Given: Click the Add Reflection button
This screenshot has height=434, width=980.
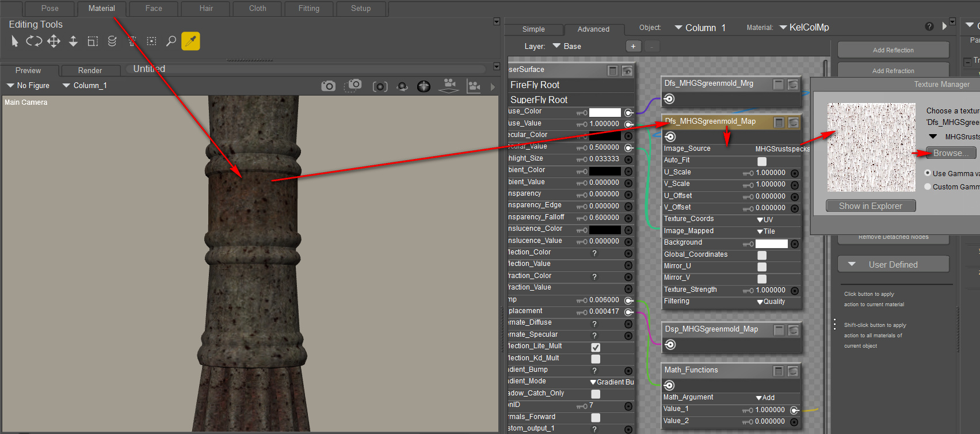Looking at the screenshot, I should click(893, 50).
